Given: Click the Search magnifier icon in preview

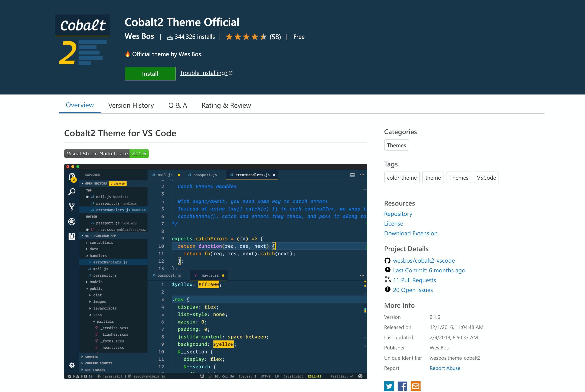Looking at the screenshot, I should click(x=72, y=192).
